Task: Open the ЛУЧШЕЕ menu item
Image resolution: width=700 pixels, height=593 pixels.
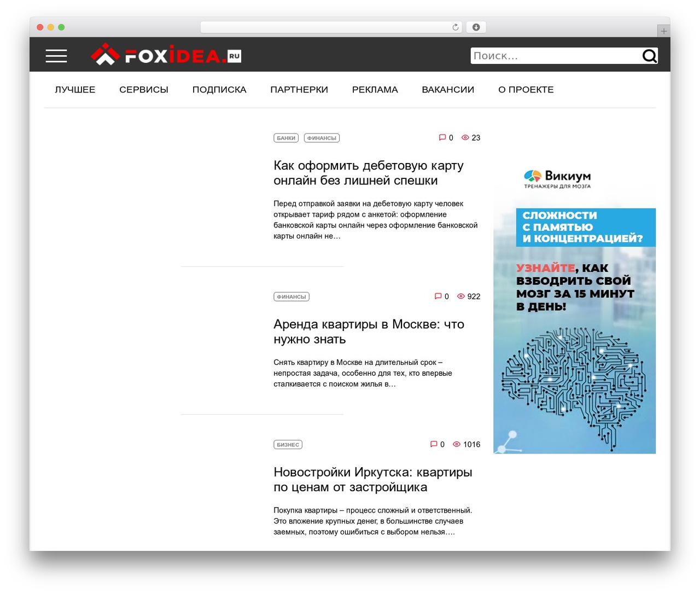Action: point(75,90)
